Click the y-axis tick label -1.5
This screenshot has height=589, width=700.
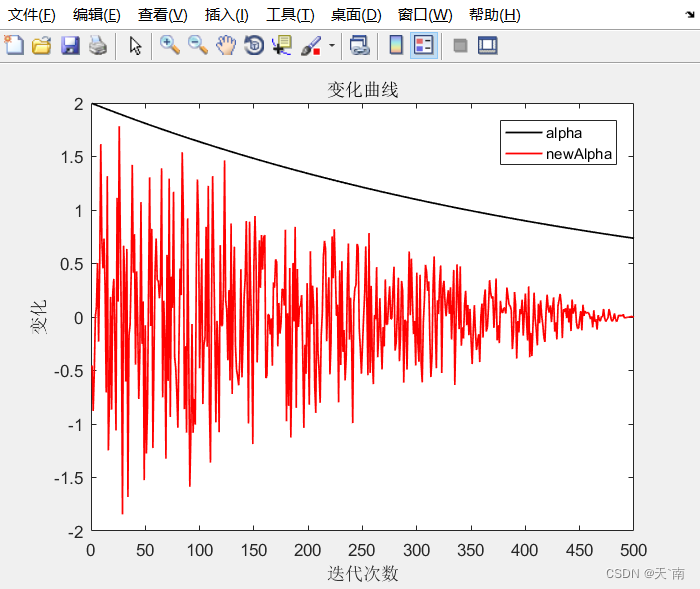click(x=69, y=478)
